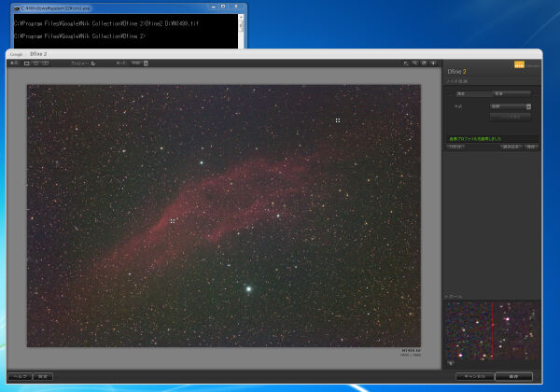Select the split preview view icon
The image size is (560, 392).
pos(35,63)
